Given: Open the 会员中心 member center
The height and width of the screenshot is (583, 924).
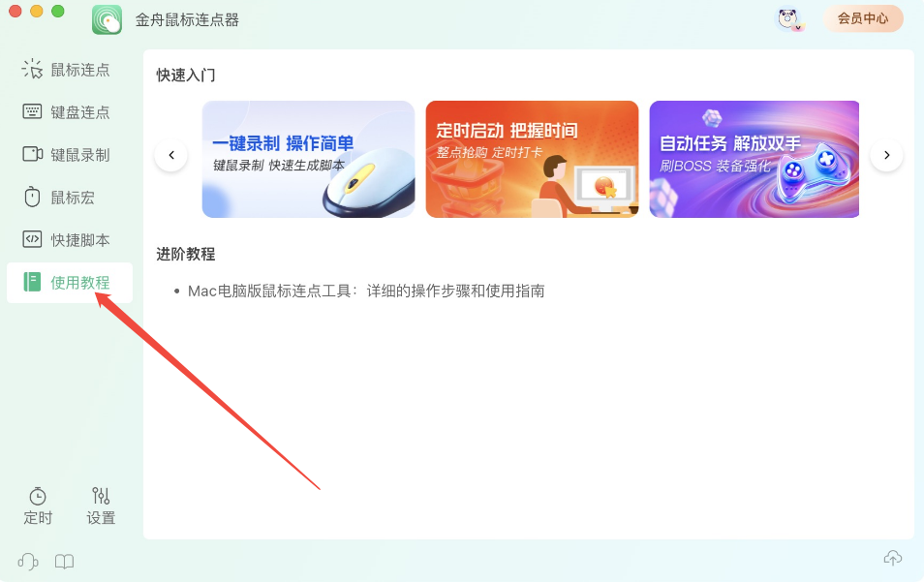Looking at the screenshot, I should pyautogui.click(x=863, y=18).
